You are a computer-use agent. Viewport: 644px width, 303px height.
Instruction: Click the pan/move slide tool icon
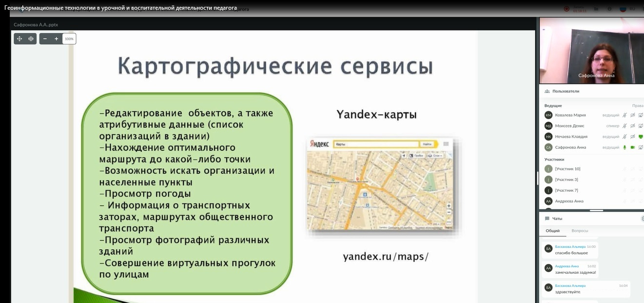coord(20,39)
